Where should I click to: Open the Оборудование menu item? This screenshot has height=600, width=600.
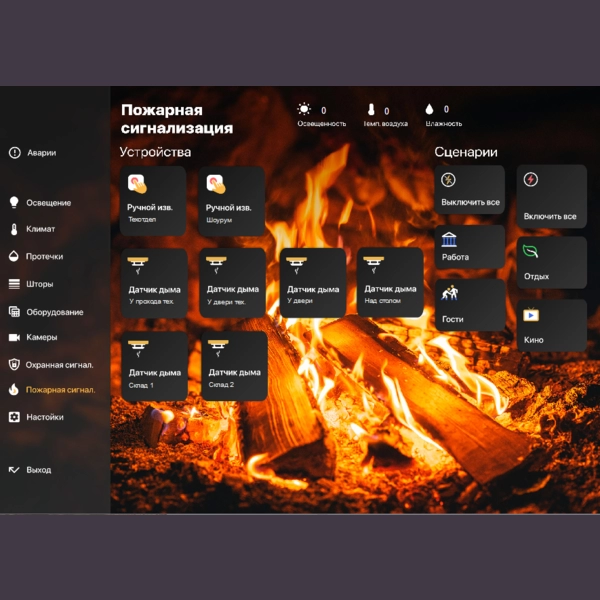click(x=46, y=312)
